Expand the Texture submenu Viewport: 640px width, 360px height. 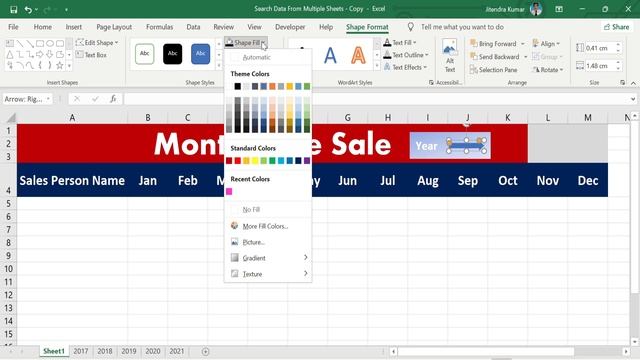coord(268,274)
